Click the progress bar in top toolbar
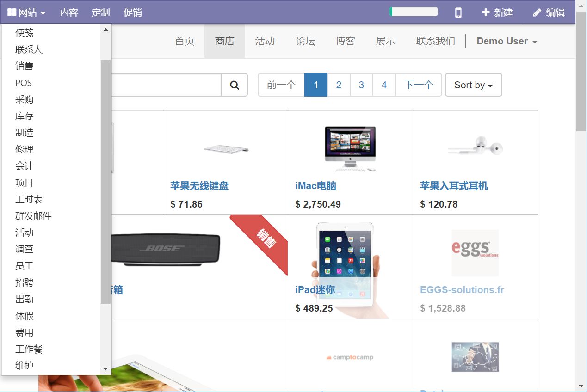This screenshot has height=392, width=587. (414, 12)
